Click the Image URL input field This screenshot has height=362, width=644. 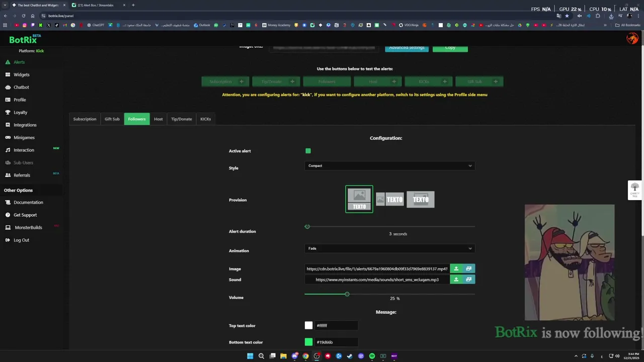pos(377,268)
